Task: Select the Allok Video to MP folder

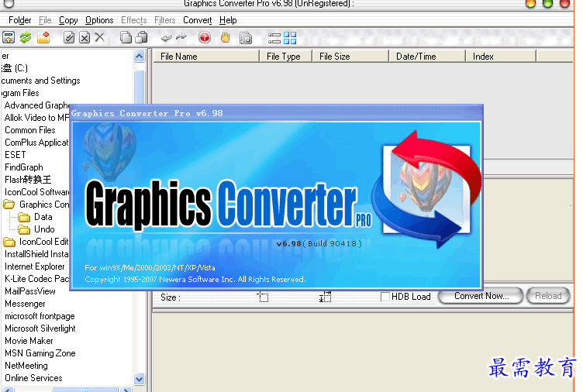Action: 36,118
